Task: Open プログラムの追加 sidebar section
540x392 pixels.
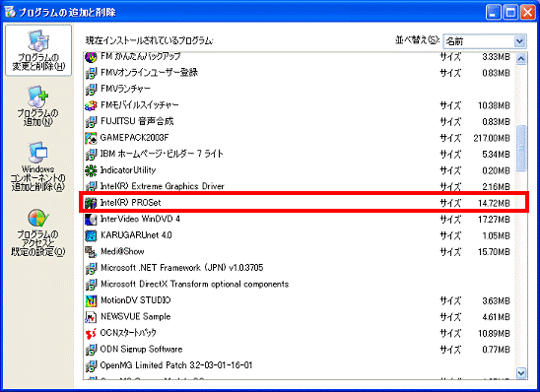Action: tap(37, 106)
